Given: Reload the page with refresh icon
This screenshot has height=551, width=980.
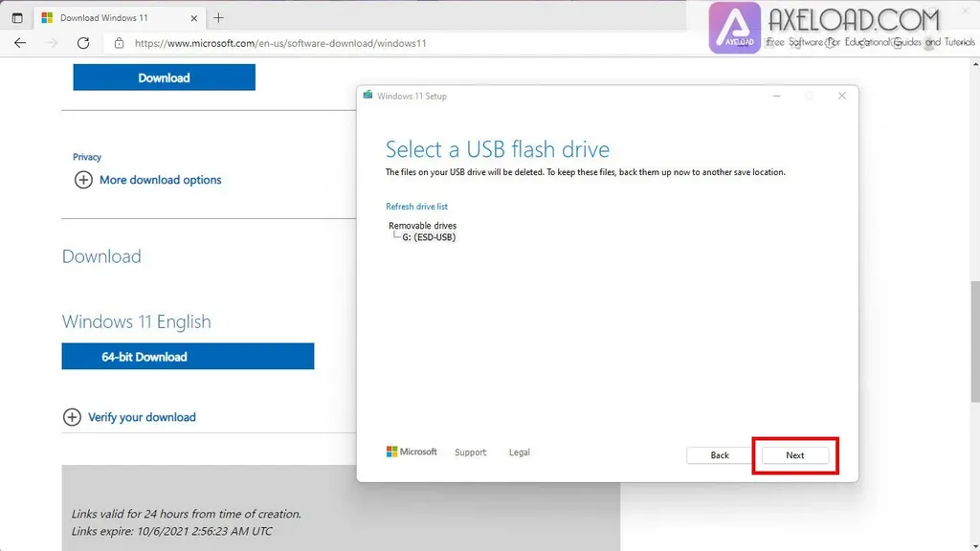Looking at the screenshot, I should 83,43.
